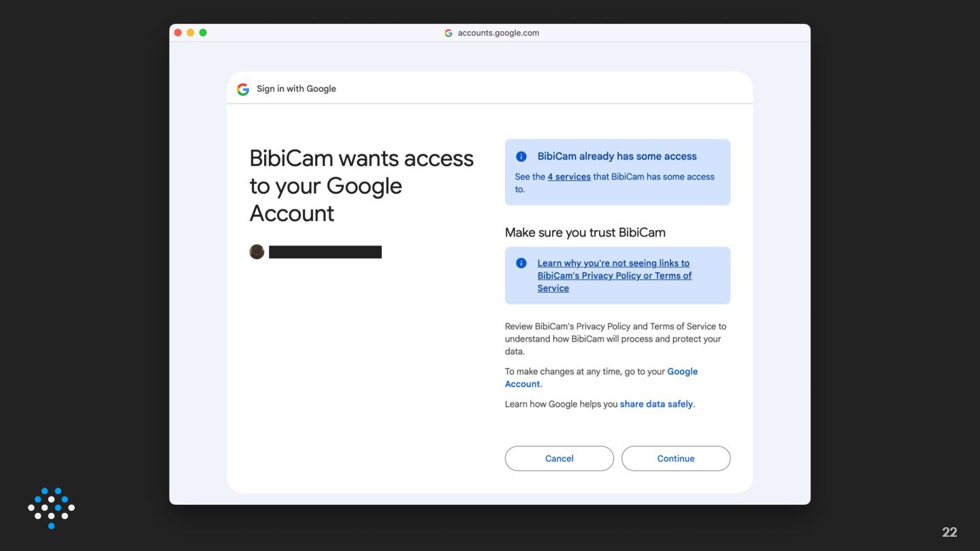Click the Review BibiCam's Privacy Policy paragraph
Image resolution: width=980 pixels, height=551 pixels.
pyautogui.click(x=616, y=339)
